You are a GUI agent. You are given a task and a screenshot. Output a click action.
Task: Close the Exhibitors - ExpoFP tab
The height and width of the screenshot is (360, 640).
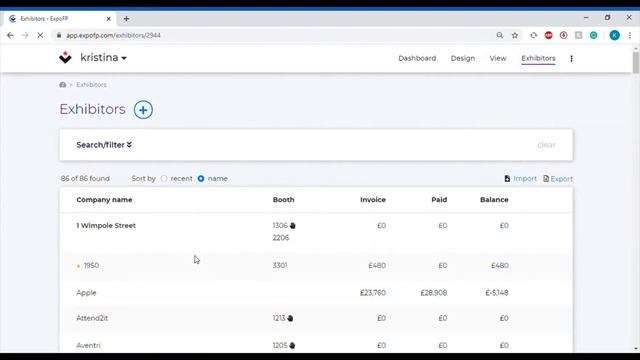point(109,19)
